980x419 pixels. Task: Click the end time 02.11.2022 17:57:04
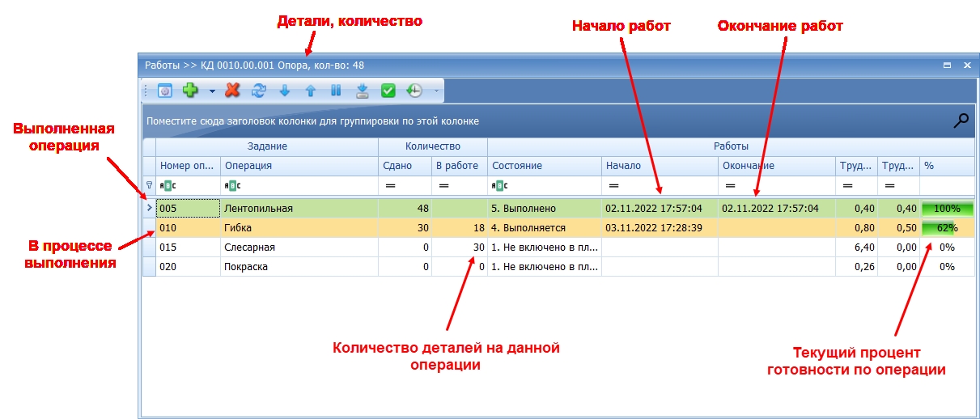click(777, 209)
